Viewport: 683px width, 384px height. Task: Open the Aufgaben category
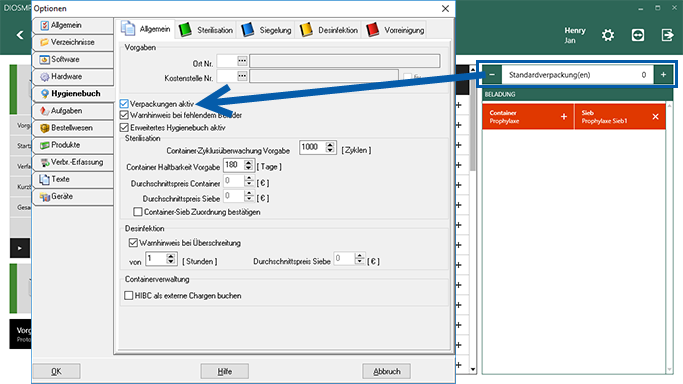coord(73,111)
